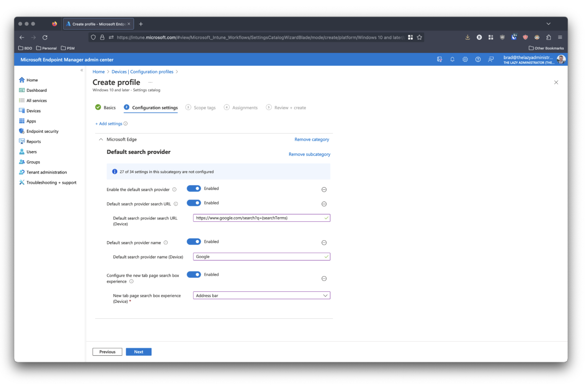Open the account profile avatar
Image resolution: width=588 pixels, height=385 pixels.
(561, 60)
